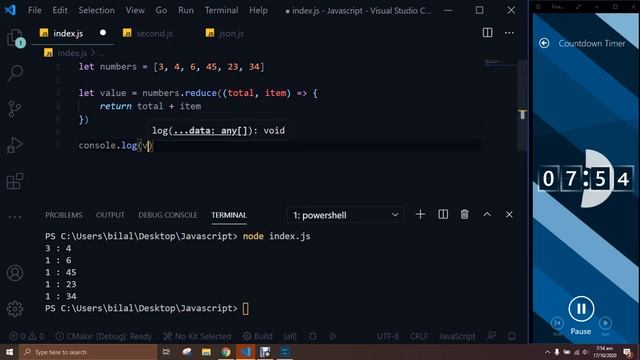Open the Help menu
The image size is (640, 360).
click(x=258, y=10)
